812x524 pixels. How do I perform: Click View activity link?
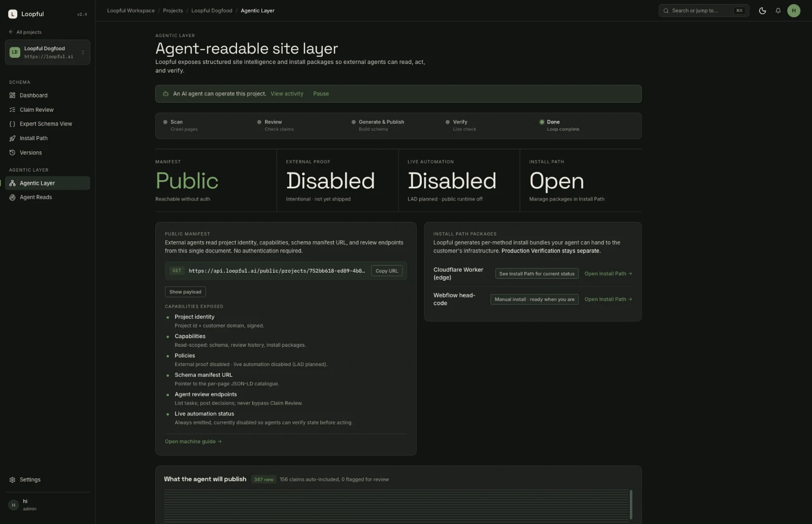(x=287, y=94)
